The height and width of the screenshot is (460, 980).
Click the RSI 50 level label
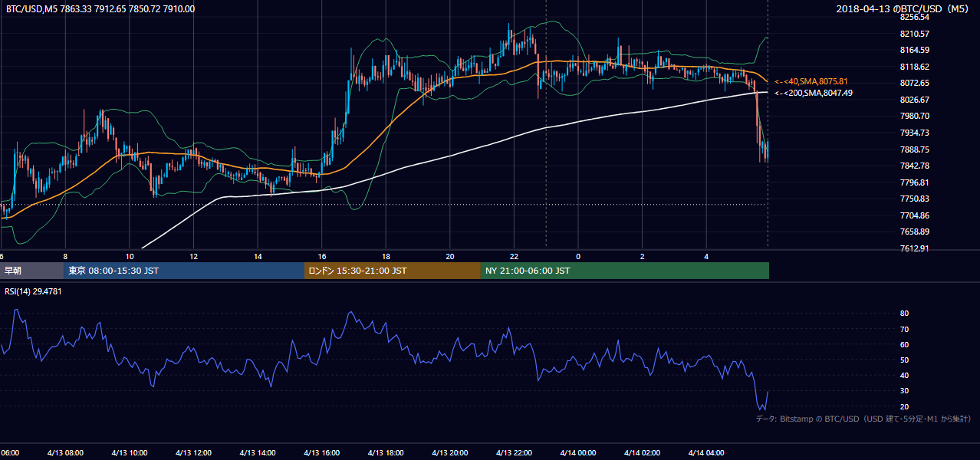904,360
